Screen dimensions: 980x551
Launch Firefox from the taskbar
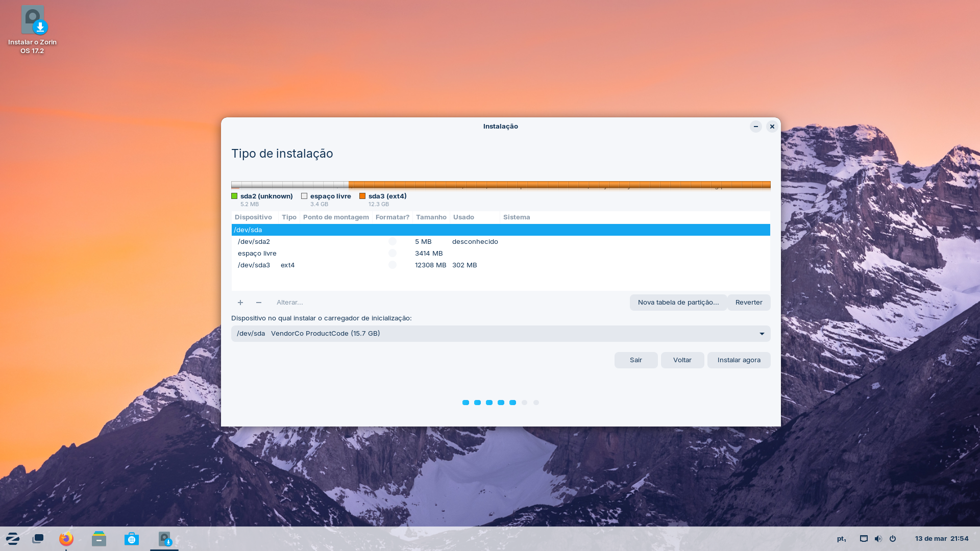pyautogui.click(x=66, y=539)
